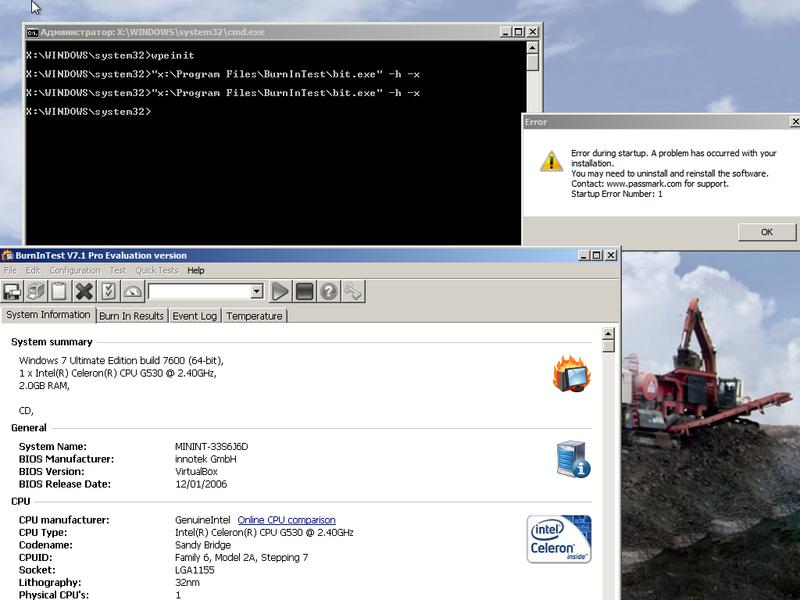Screen dimensions: 800x600
Task: Click the 'LGA1155' socket value
Action: tap(194, 570)
